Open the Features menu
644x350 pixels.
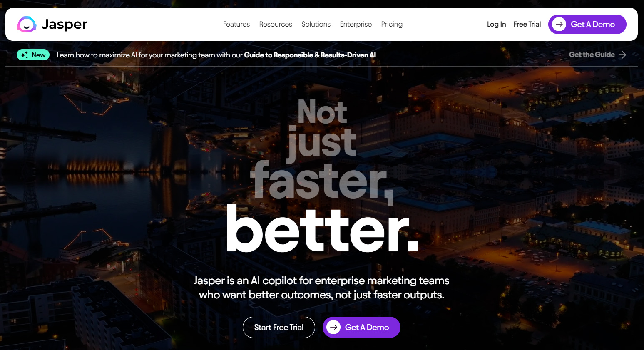click(x=236, y=24)
